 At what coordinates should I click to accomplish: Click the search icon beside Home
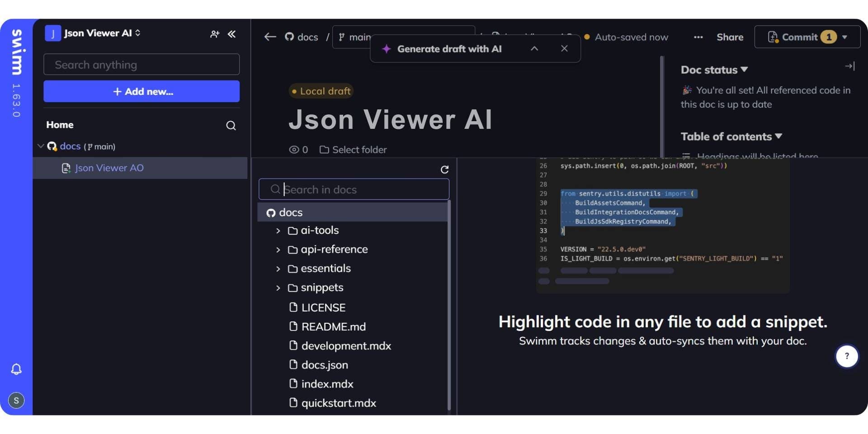click(231, 125)
